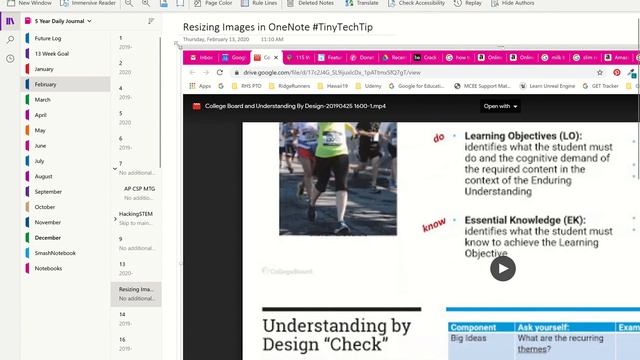Open the June section
This screenshot has width=640, height=360.
(65, 146)
